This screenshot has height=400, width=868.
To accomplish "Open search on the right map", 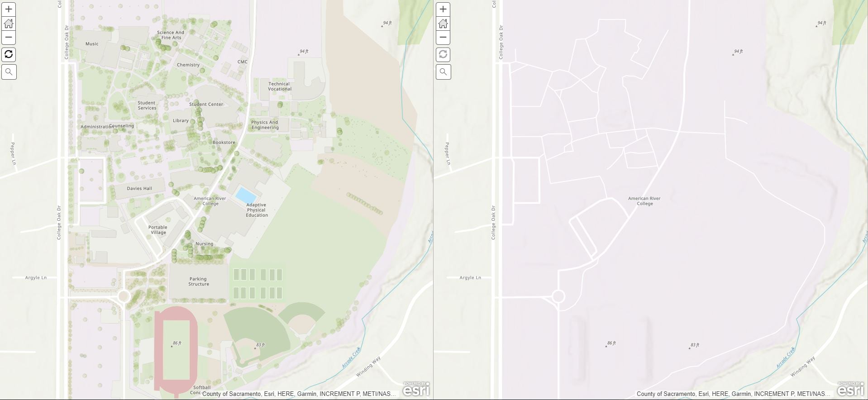I will click(443, 72).
